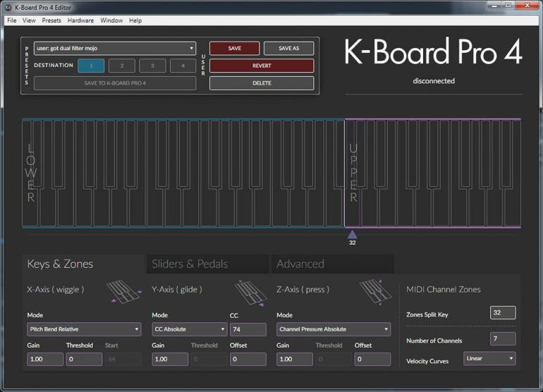The width and height of the screenshot is (543, 392).
Task: Click the X-Axis Gain field
Action: (x=45, y=359)
